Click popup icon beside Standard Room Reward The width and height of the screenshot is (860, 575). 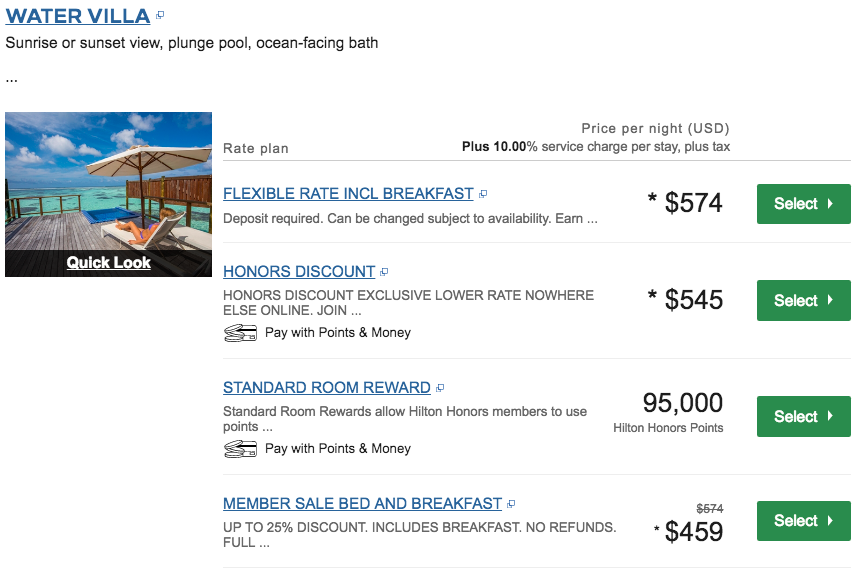click(x=440, y=388)
